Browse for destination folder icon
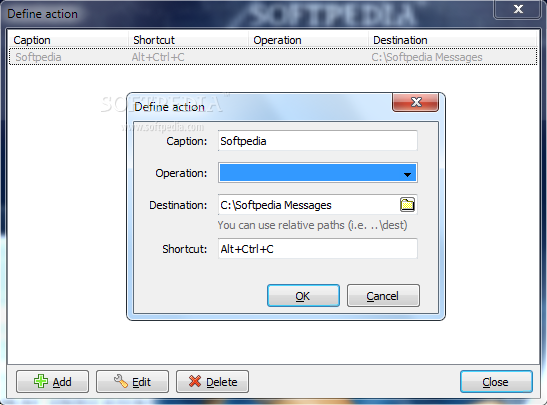The height and width of the screenshot is (405, 547). click(407, 204)
